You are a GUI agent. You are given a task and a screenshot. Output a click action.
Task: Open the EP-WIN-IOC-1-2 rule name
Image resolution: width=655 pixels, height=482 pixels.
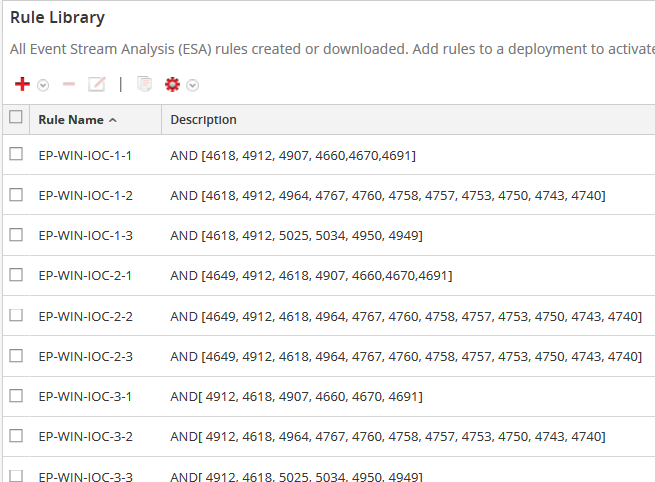tap(85, 195)
